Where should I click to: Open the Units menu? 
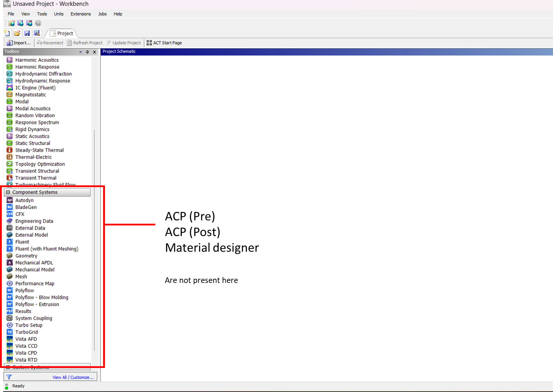(59, 14)
